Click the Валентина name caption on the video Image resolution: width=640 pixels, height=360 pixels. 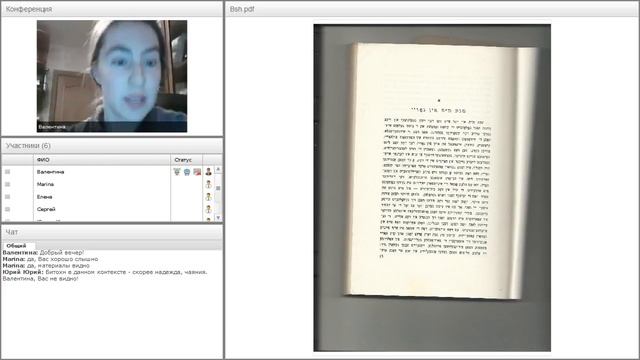52,127
